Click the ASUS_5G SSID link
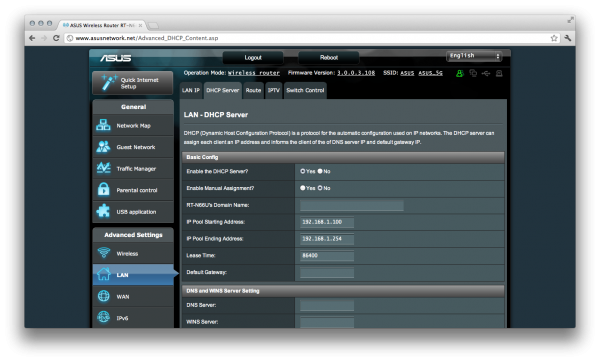The height and width of the screenshot is (362, 600). (430, 73)
